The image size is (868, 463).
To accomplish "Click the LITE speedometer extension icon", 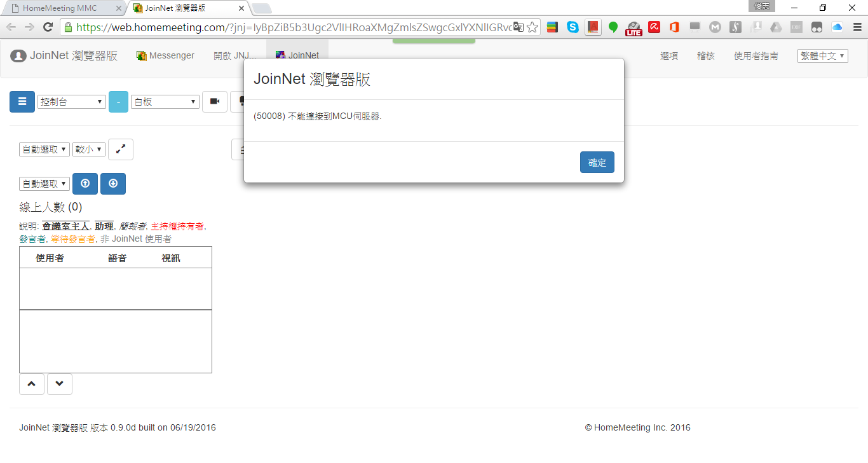I will click(634, 28).
